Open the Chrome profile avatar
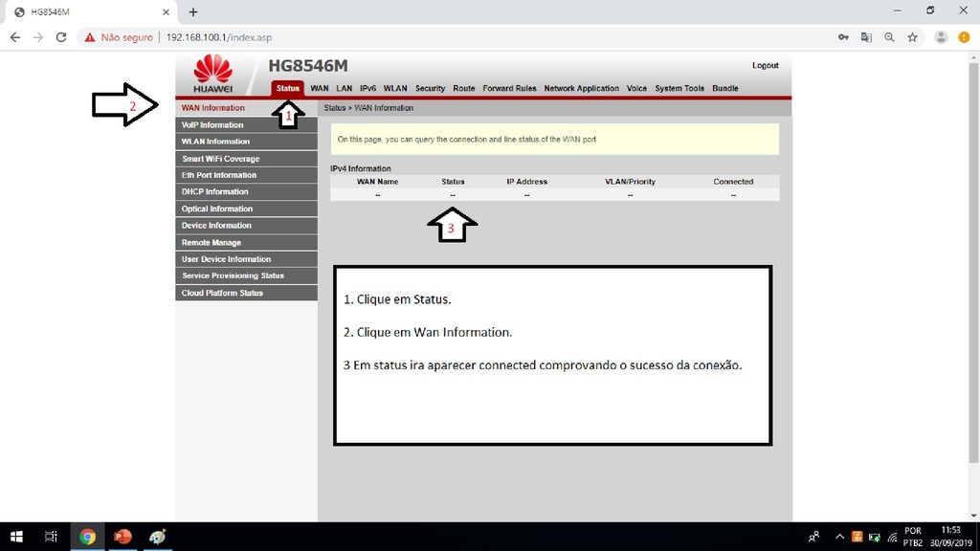 coord(941,37)
